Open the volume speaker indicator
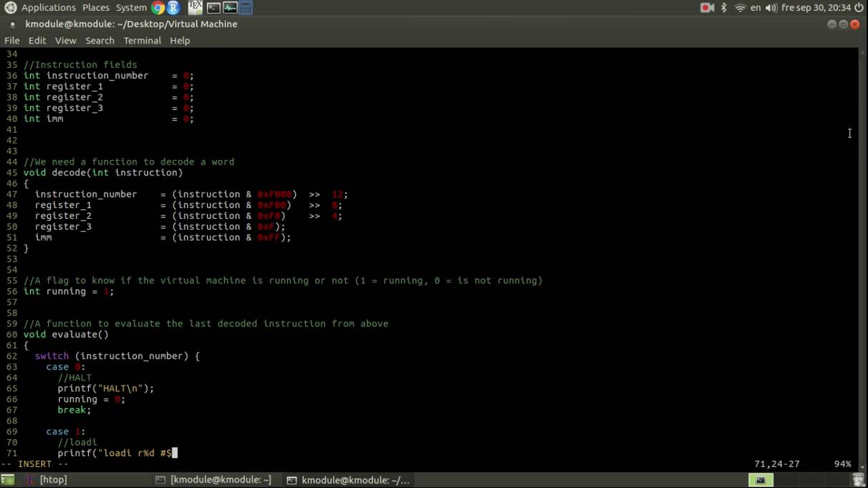 771,7
